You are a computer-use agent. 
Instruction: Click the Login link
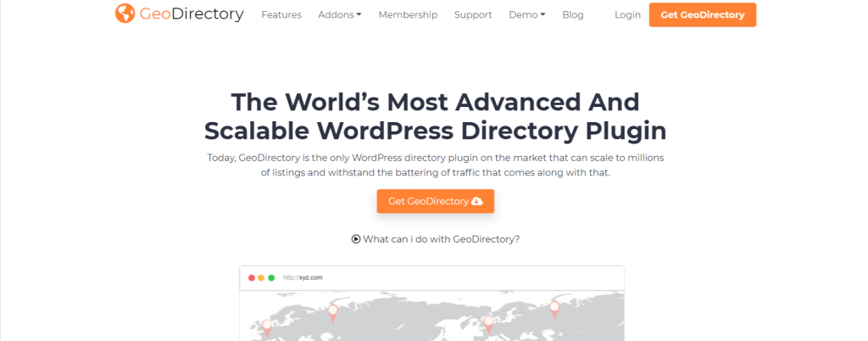(627, 14)
